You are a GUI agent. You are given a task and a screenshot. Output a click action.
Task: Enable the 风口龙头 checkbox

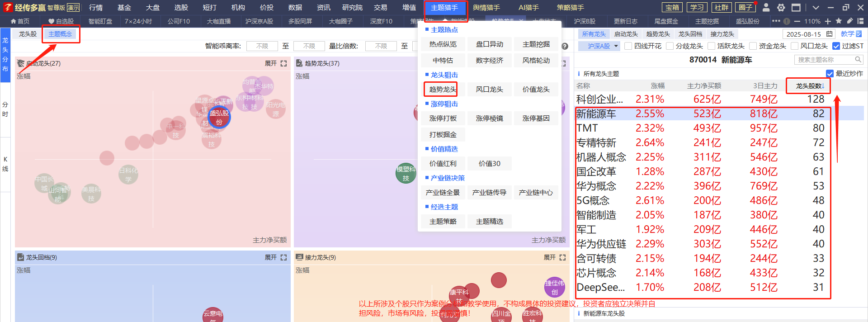[794, 46]
